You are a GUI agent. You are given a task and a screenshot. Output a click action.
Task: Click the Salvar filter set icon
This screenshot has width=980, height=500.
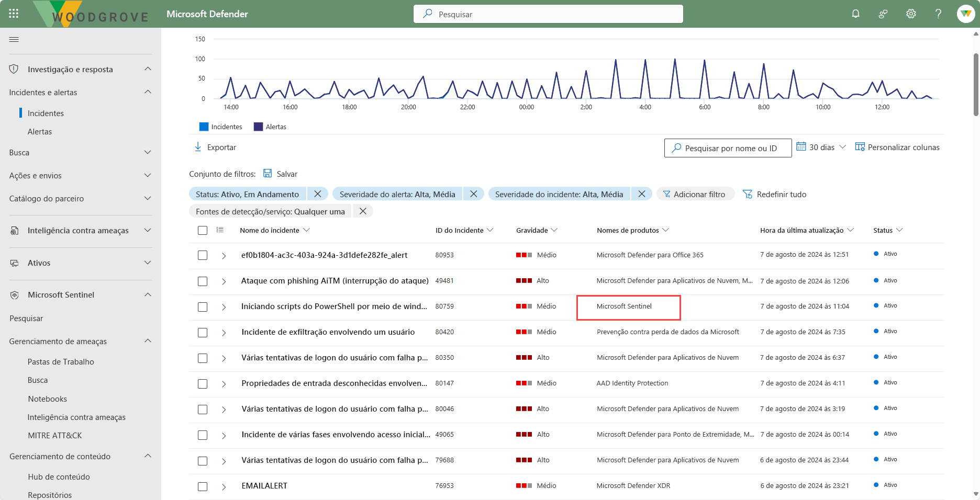click(x=268, y=173)
